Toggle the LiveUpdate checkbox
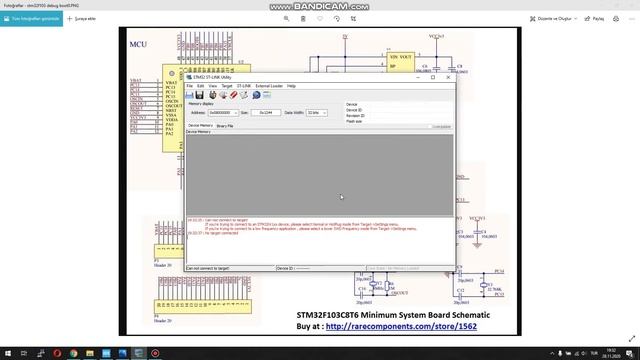 pos(430,127)
